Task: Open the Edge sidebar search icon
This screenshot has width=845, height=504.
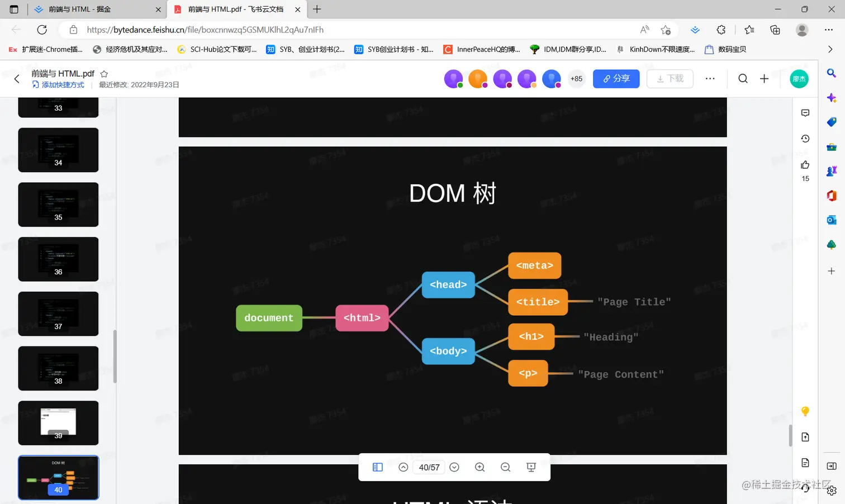Action: tap(832, 73)
